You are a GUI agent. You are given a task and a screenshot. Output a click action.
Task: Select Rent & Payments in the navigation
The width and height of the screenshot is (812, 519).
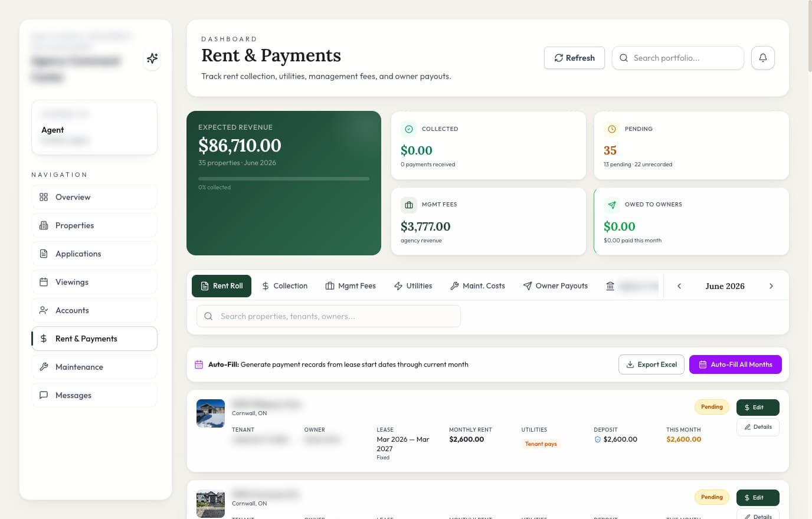point(94,339)
